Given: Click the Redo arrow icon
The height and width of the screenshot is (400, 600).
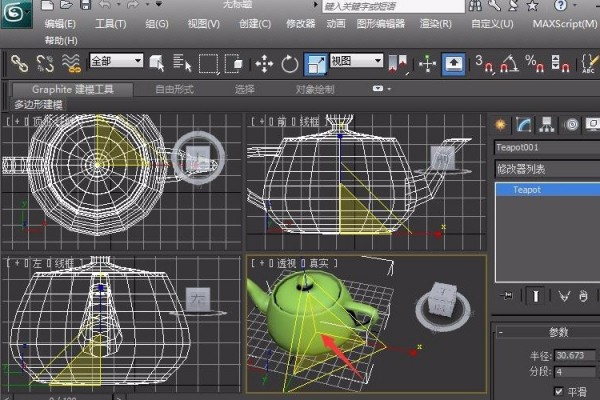Looking at the screenshot, I should (133, 5).
